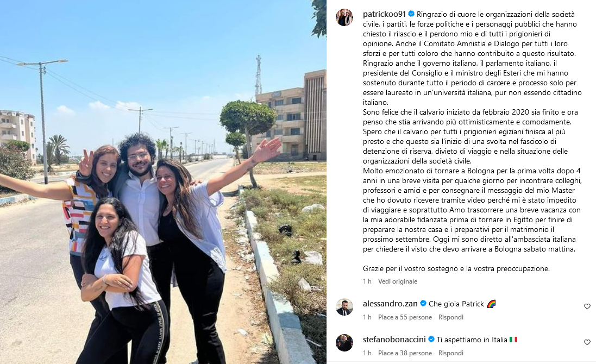Click the stefanobonaccini username
The image size is (596, 364).
(394, 340)
